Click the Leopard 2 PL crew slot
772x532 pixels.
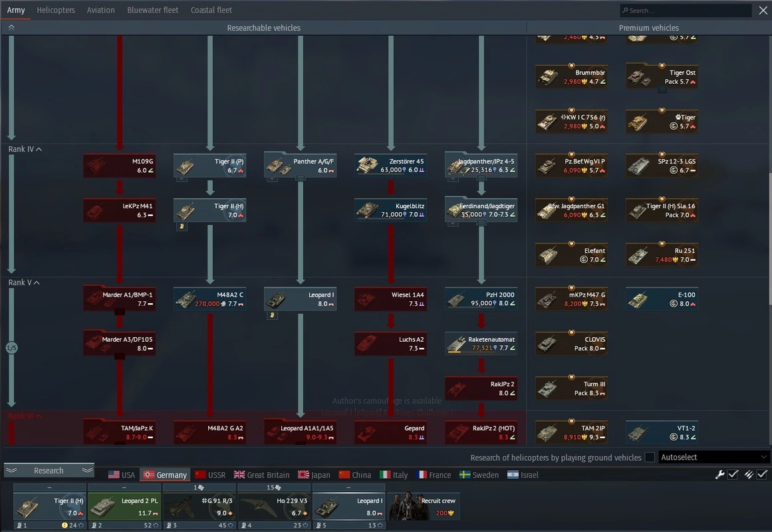[x=124, y=507]
